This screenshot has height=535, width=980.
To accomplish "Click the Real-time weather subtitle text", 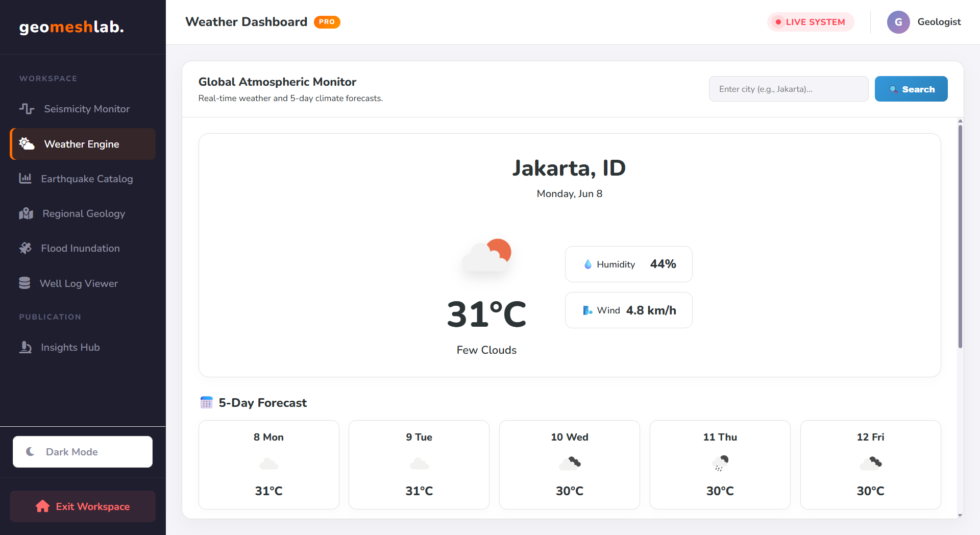I will pyautogui.click(x=290, y=98).
